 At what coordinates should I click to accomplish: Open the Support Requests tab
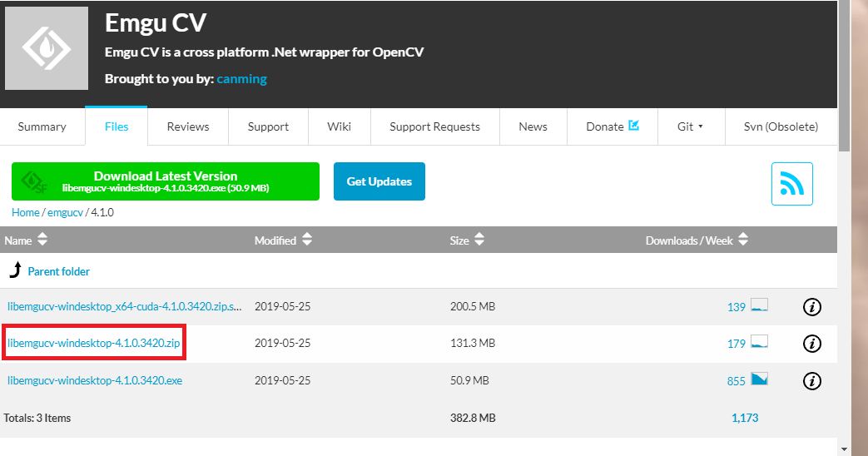coord(435,126)
